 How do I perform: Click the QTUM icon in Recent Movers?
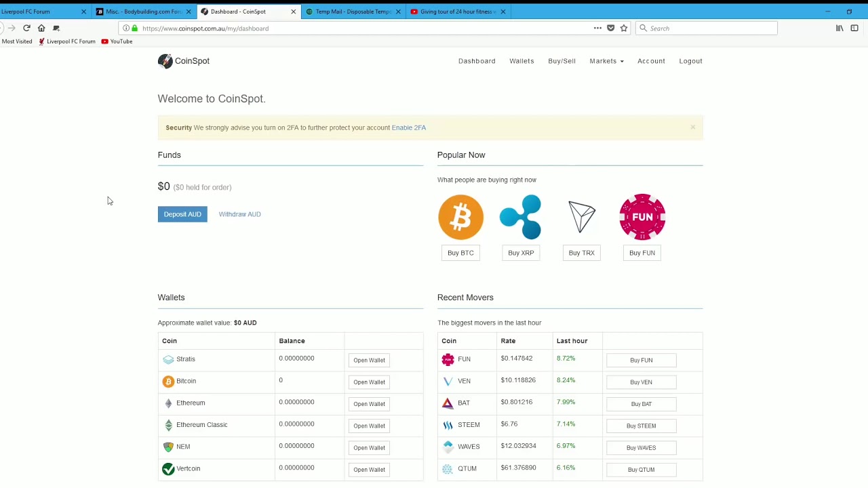tap(448, 469)
